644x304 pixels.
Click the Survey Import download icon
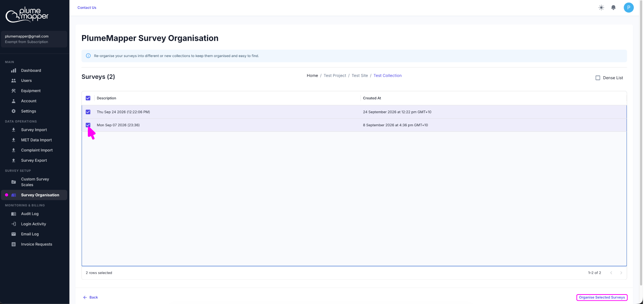pos(13,130)
